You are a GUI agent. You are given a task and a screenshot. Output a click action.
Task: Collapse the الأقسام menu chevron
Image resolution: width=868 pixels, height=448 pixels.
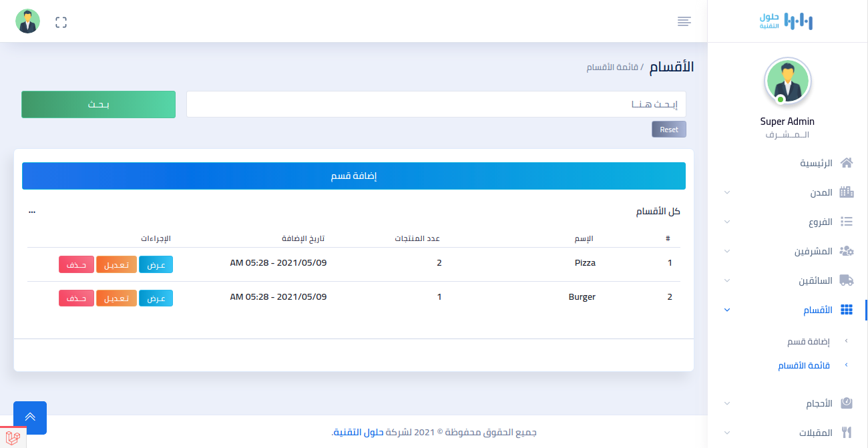pyautogui.click(x=727, y=310)
